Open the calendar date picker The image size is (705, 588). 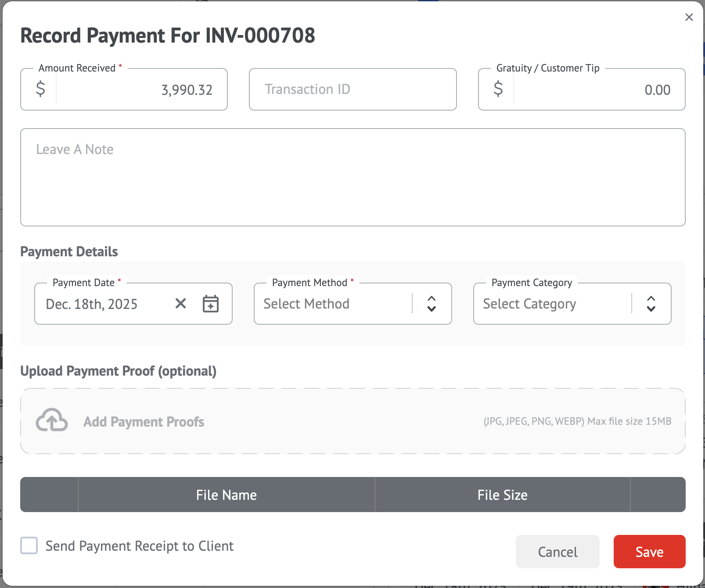[211, 304]
